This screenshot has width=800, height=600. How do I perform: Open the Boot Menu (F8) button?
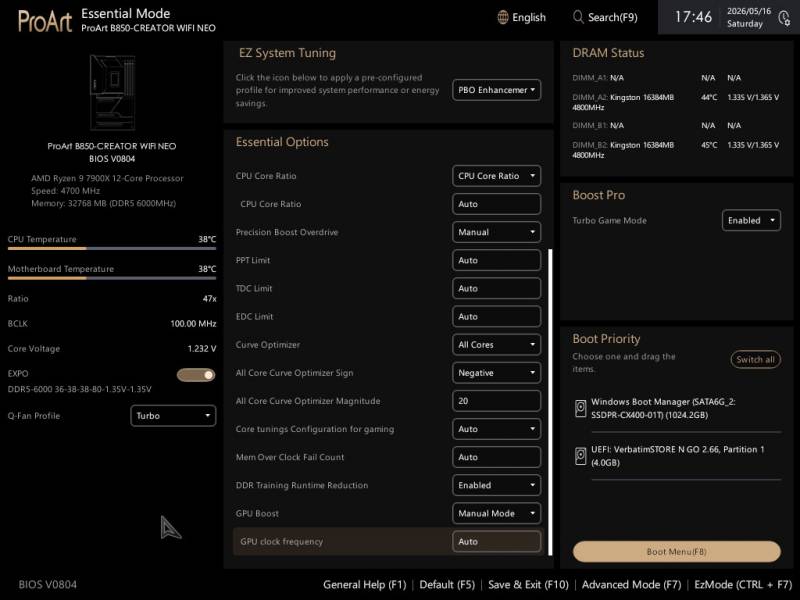(677, 552)
